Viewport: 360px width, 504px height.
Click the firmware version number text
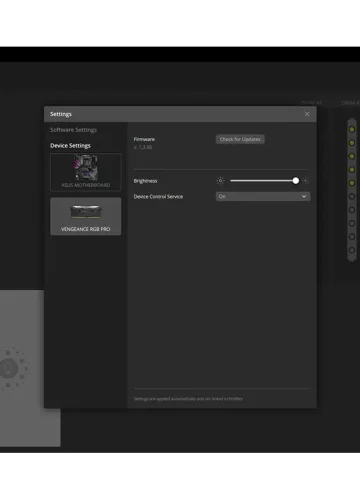(143, 147)
